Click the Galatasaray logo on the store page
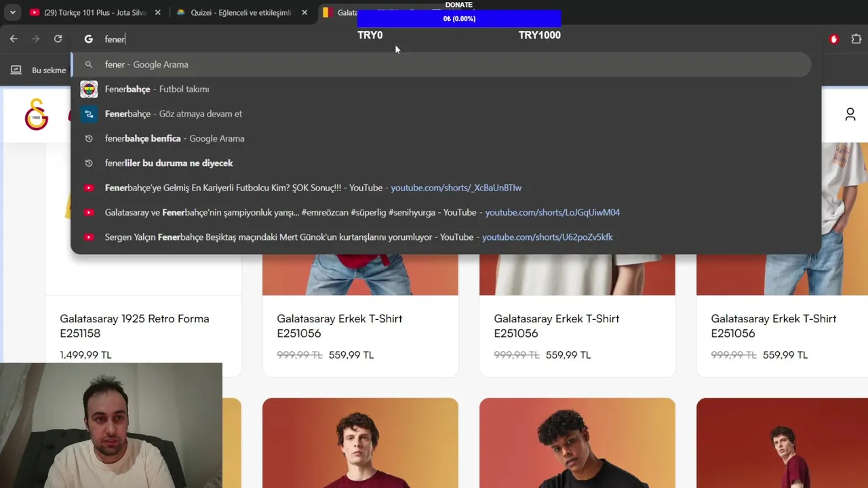This screenshot has height=488, width=868. [x=37, y=114]
